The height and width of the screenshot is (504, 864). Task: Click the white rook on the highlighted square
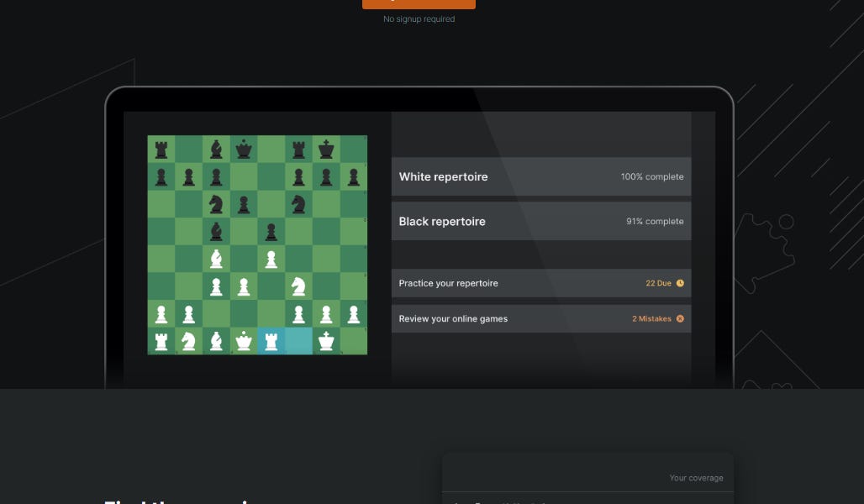pyautogui.click(x=271, y=342)
